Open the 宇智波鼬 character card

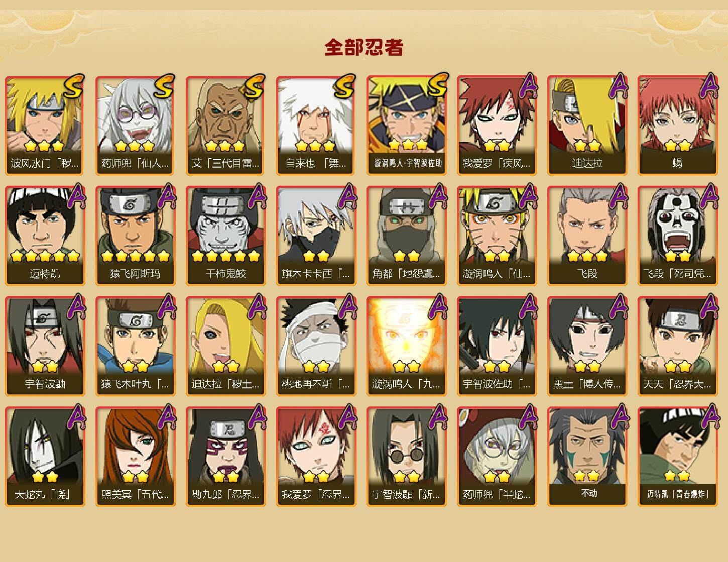pyautogui.click(x=45, y=346)
